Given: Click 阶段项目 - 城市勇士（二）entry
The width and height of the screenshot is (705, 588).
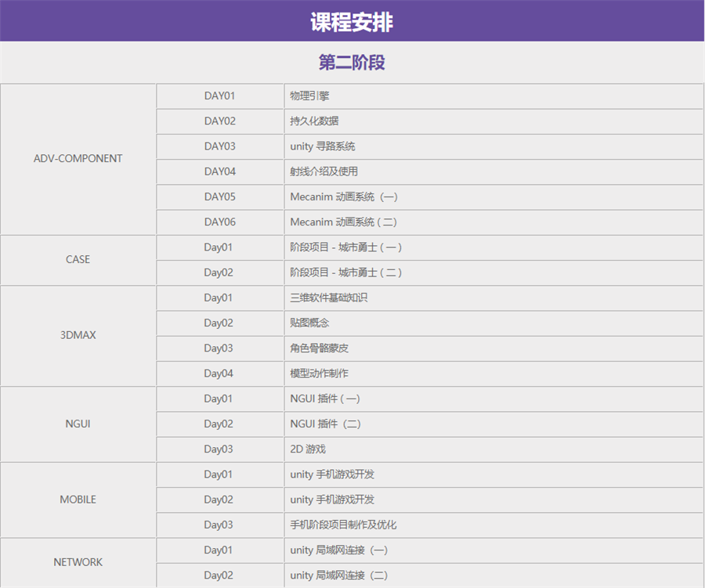Looking at the screenshot, I should tap(345, 272).
